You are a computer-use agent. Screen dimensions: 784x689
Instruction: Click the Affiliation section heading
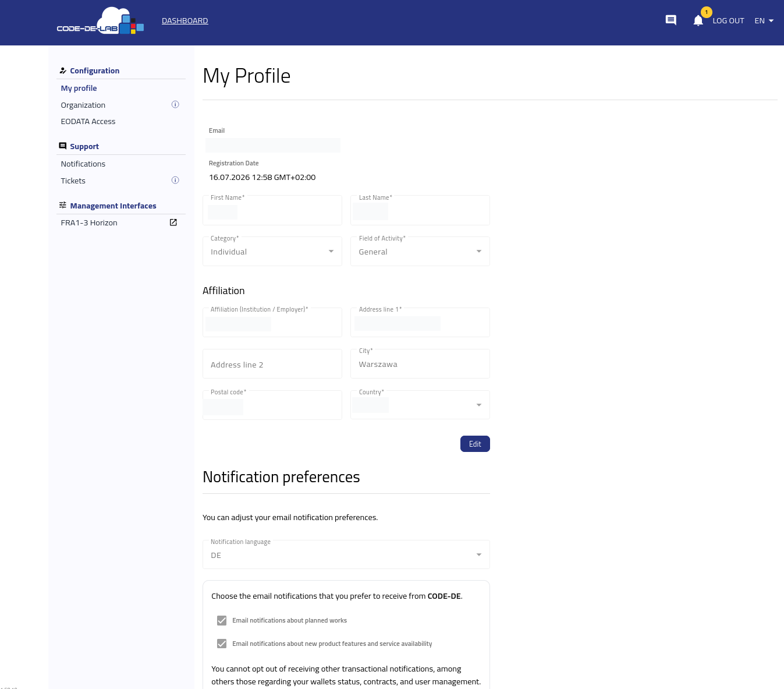pos(224,291)
